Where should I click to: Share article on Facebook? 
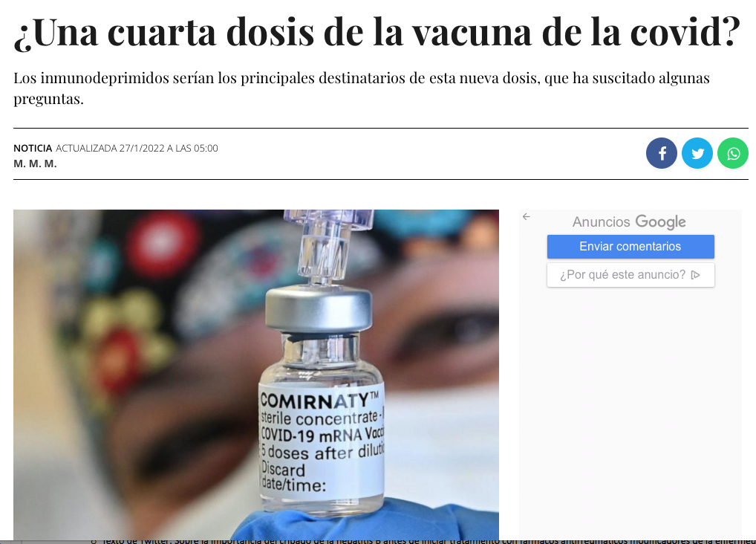tap(662, 153)
